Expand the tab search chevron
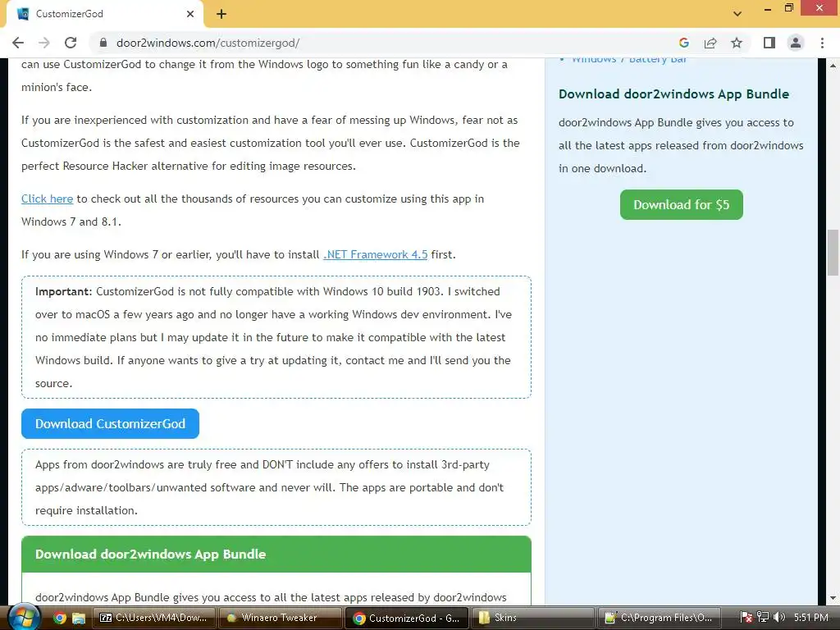This screenshot has height=630, width=840. tap(737, 14)
